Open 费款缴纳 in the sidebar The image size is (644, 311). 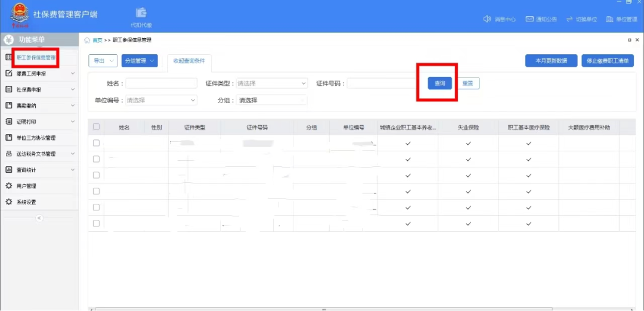coord(39,105)
